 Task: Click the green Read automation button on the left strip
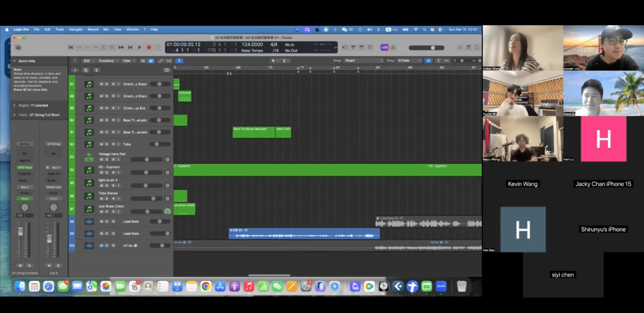point(25,198)
